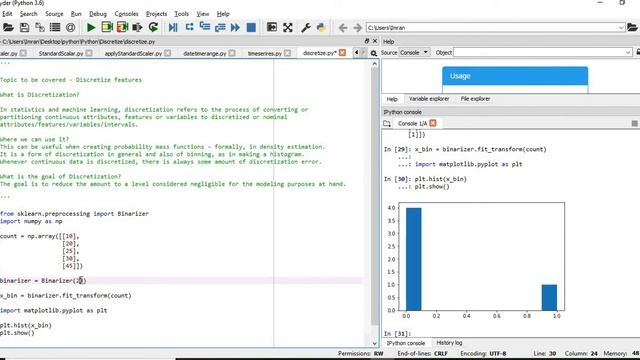Click the Step return debug icon

pos(220,28)
